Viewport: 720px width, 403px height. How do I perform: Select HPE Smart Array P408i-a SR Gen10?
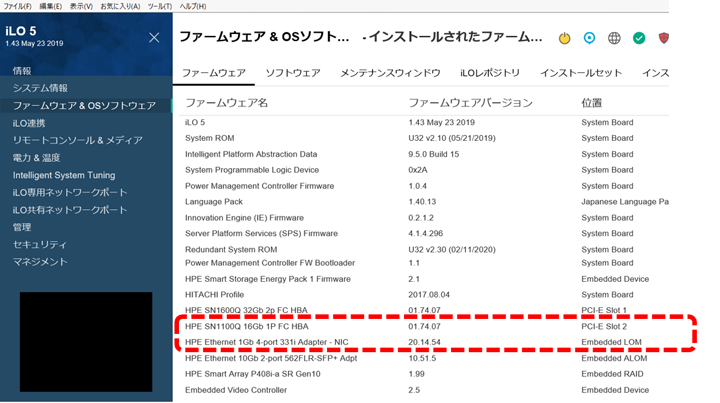(x=253, y=374)
